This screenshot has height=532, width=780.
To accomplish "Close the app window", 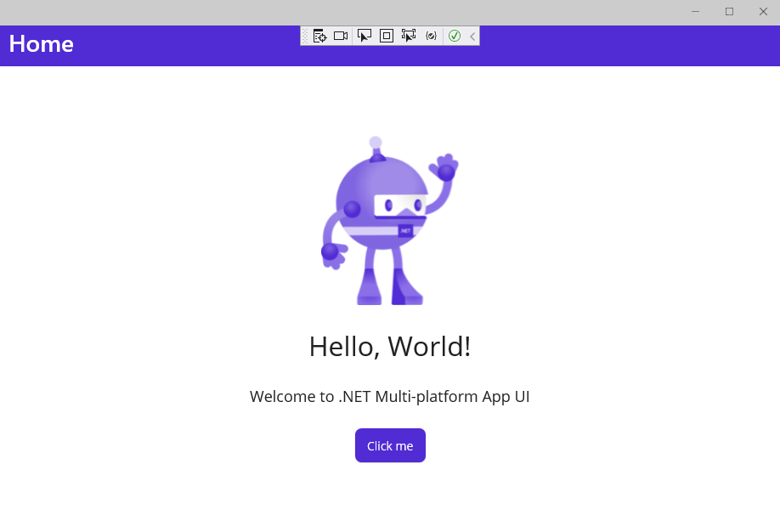I will click(x=762, y=12).
